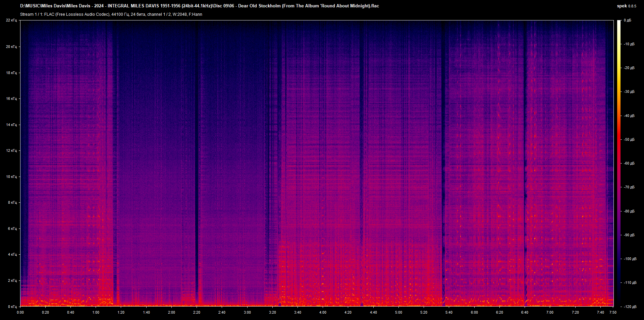Click the 4:00 time axis label
The width and height of the screenshot is (644, 320).
pos(323,312)
